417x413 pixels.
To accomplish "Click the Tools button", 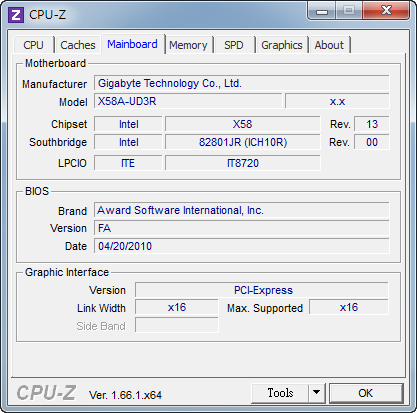I will tap(280, 393).
